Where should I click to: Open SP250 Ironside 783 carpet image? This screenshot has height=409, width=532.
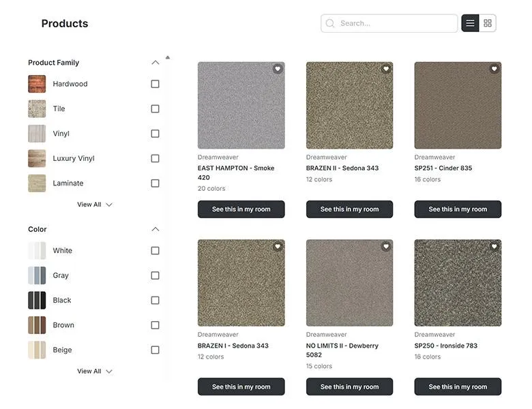click(x=458, y=283)
